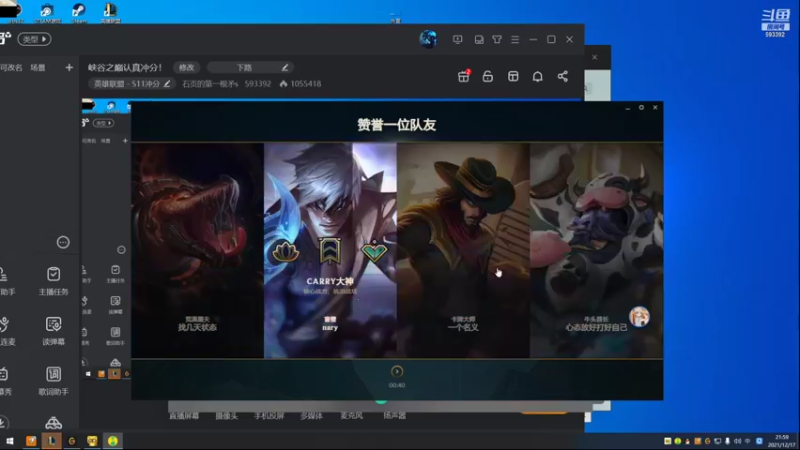
Task: Switch to the 可改名 tab
Action: point(11,67)
